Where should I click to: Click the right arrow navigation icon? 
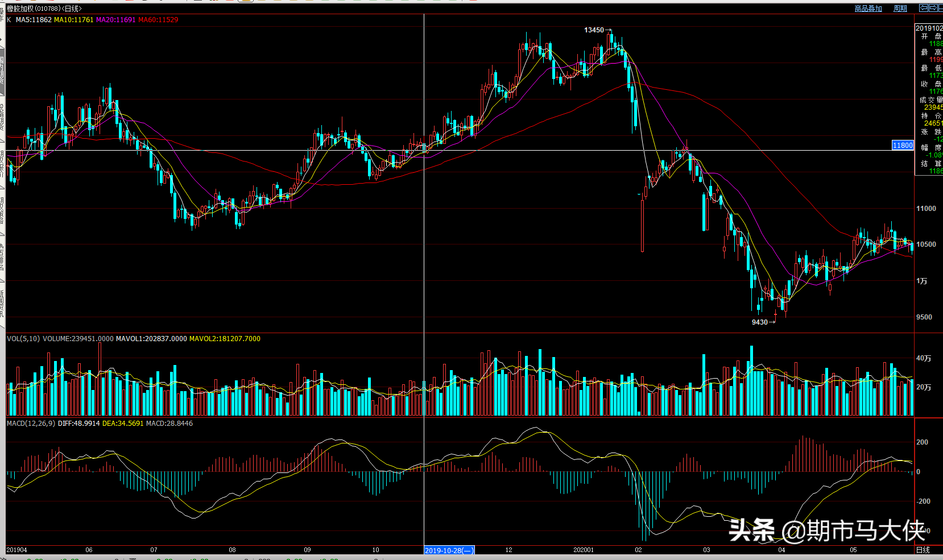pos(933,8)
